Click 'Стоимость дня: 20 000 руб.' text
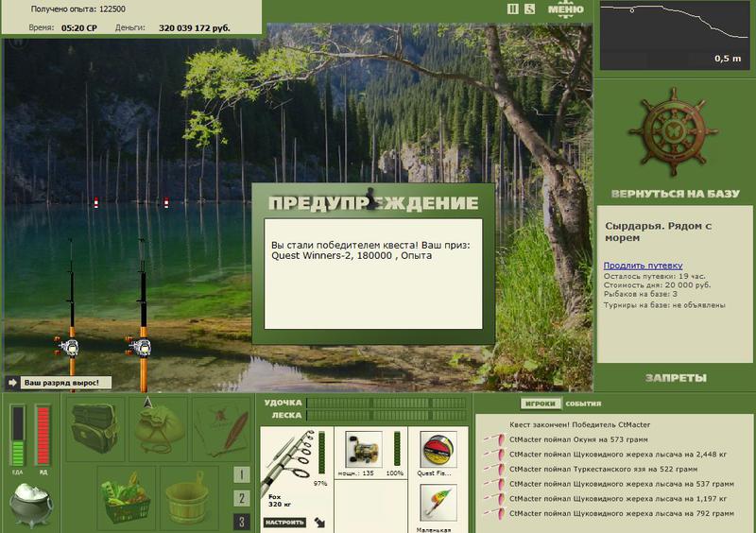Viewport: 756px width, 533px height. (657, 285)
